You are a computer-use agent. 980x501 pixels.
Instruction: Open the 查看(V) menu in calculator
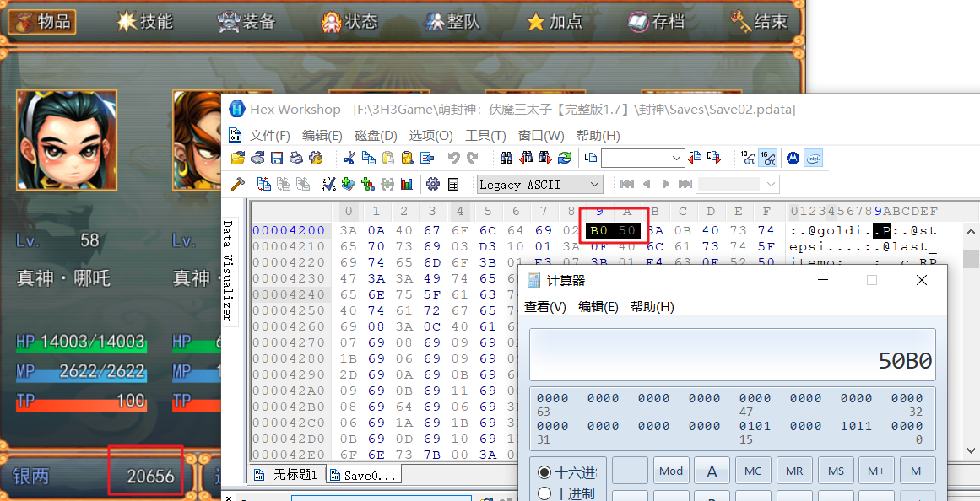pyautogui.click(x=545, y=307)
